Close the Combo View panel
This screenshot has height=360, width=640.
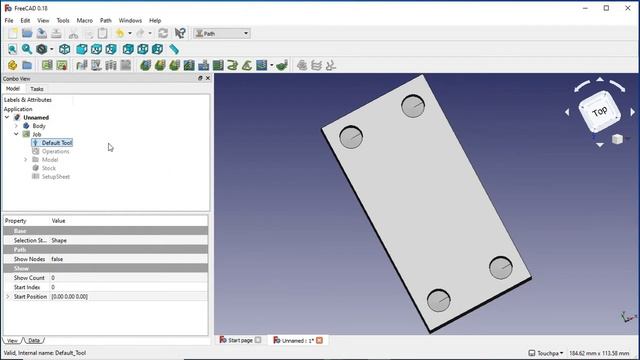[x=208, y=78]
